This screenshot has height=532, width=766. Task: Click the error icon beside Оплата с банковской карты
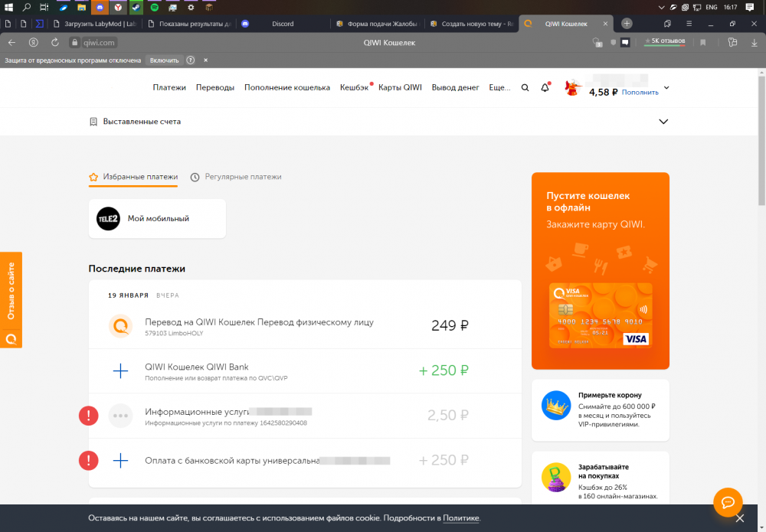[x=88, y=460]
